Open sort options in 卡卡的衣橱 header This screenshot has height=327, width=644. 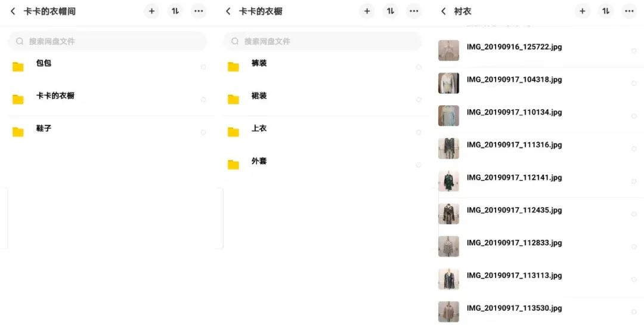tap(391, 11)
